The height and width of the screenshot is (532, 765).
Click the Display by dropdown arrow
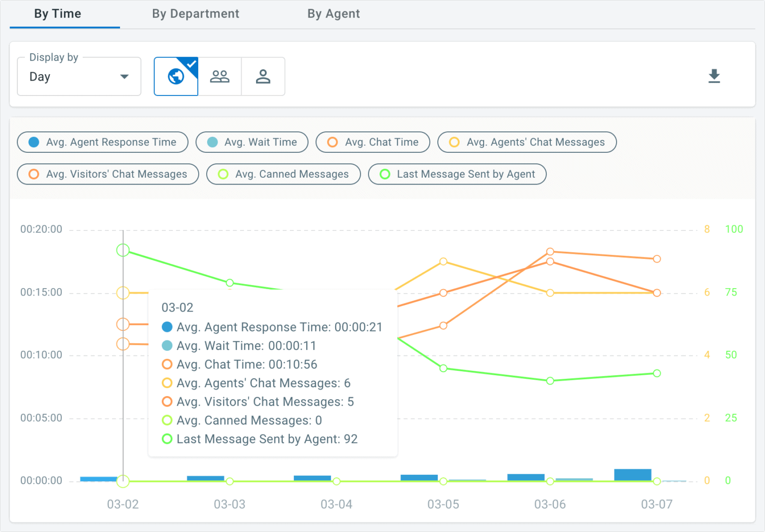(x=125, y=77)
